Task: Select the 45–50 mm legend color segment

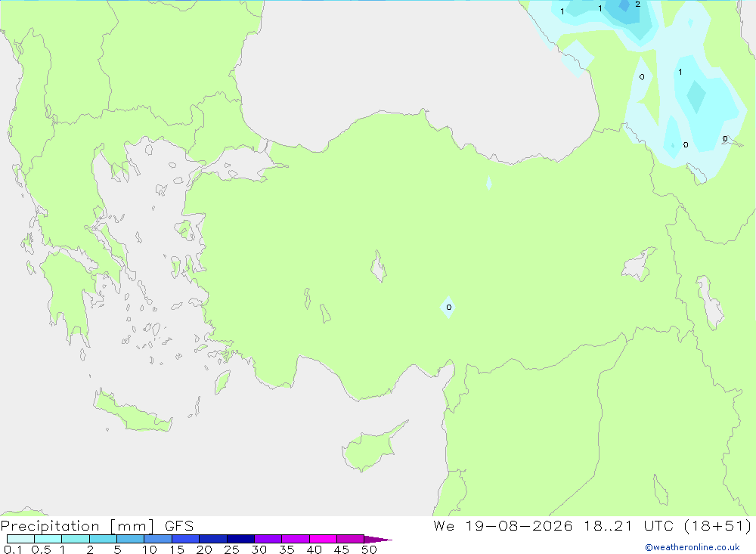Action: [x=351, y=539]
